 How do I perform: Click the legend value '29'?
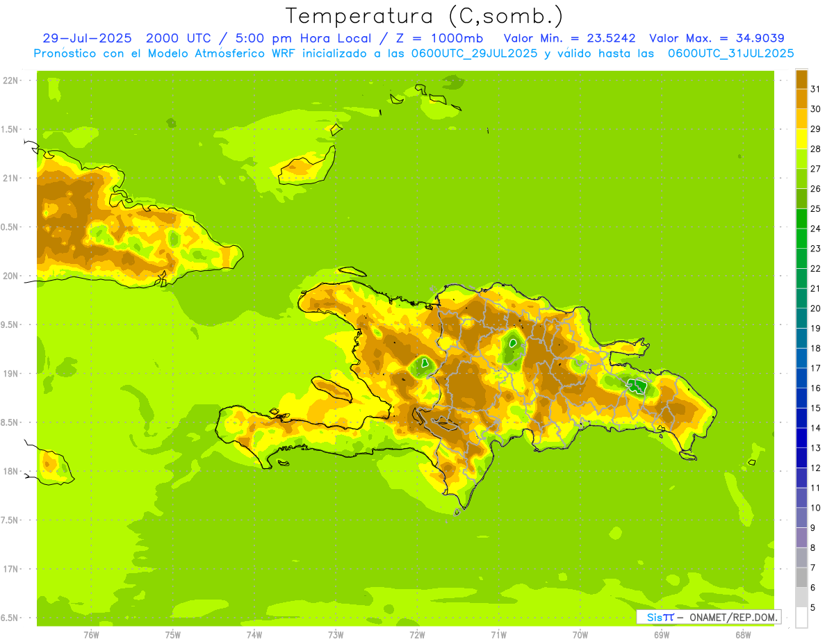coord(816,129)
